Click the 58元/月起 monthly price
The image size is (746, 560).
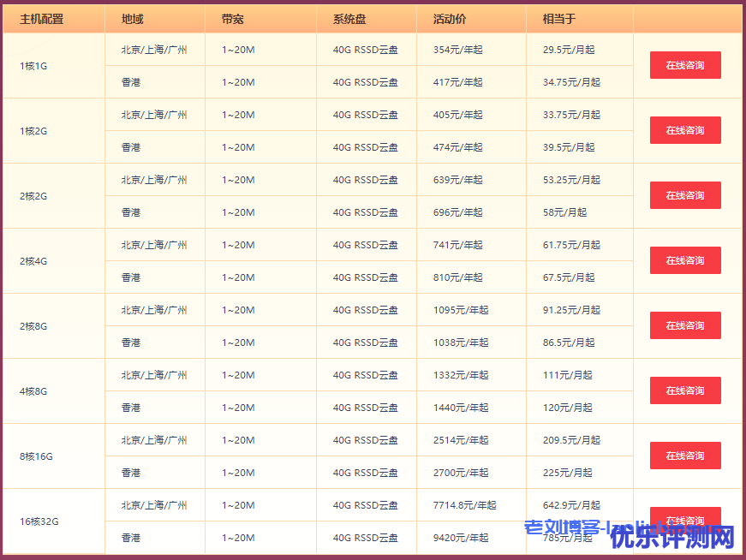click(564, 212)
